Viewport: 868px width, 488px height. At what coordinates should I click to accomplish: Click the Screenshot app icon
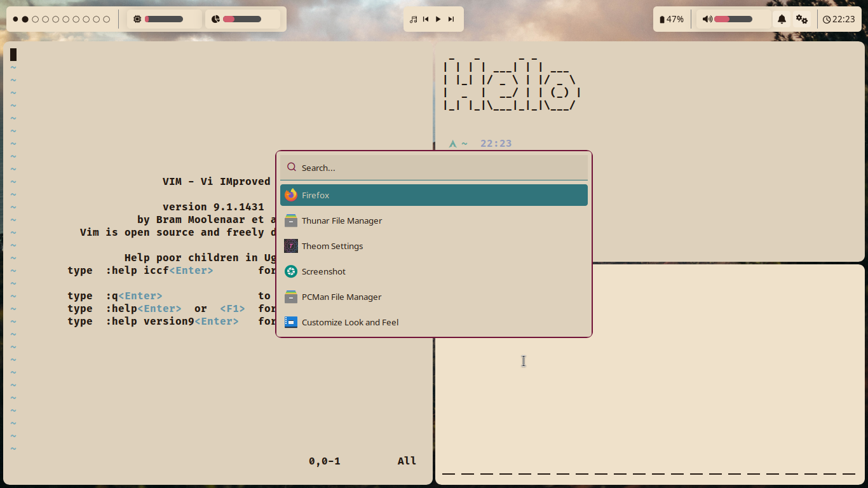point(291,271)
